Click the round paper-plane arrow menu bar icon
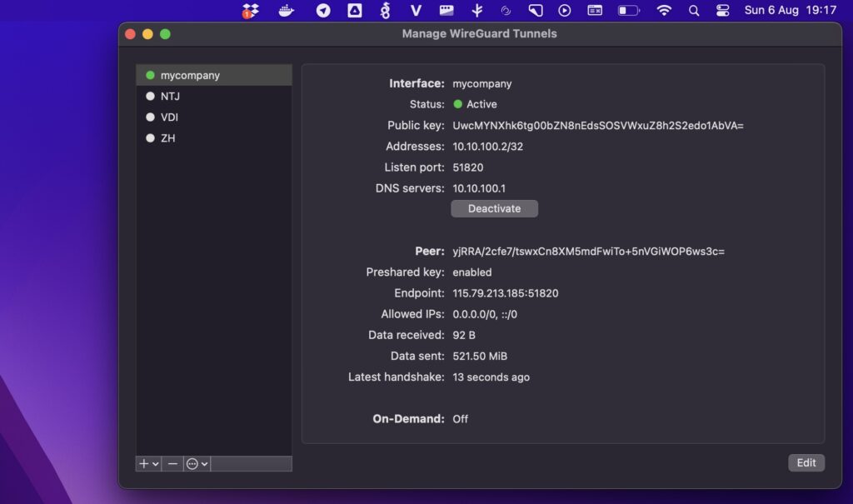 pyautogui.click(x=323, y=10)
